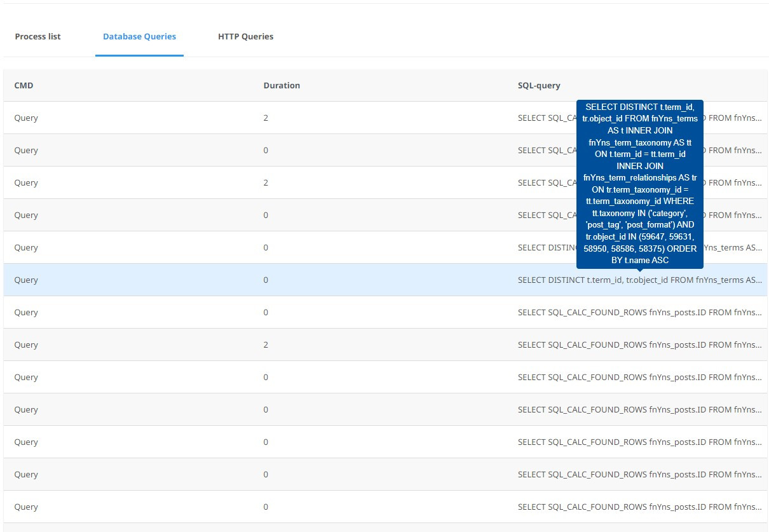
Task: Select the SQL query in the last fully visible row
Action: 640,507
